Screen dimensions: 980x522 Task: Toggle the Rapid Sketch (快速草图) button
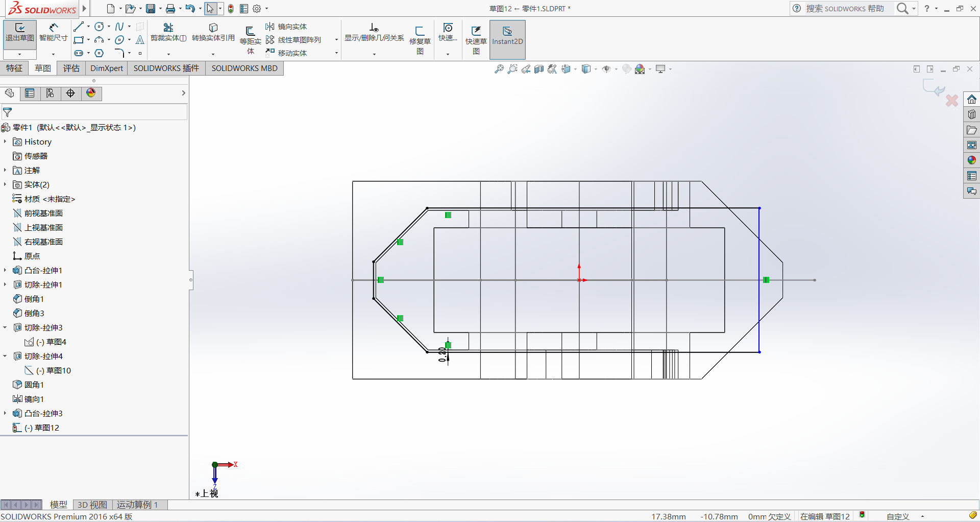pos(476,40)
